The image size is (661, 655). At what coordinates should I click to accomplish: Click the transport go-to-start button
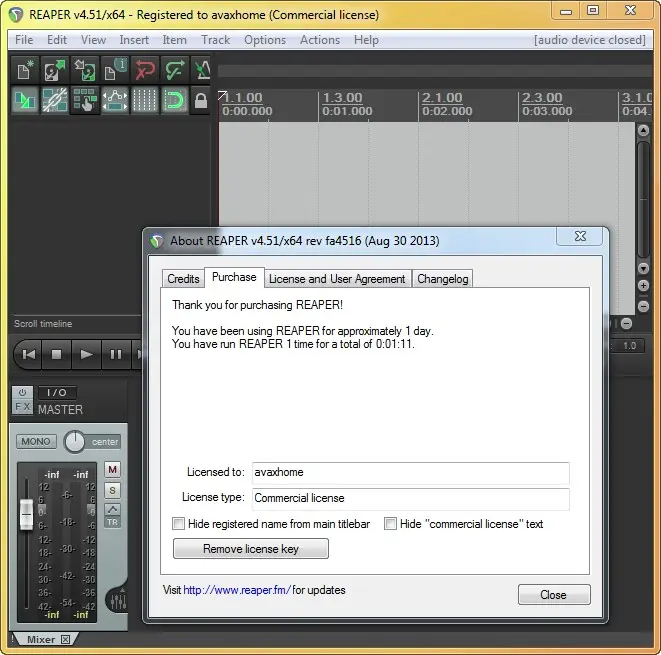pyautogui.click(x=29, y=354)
